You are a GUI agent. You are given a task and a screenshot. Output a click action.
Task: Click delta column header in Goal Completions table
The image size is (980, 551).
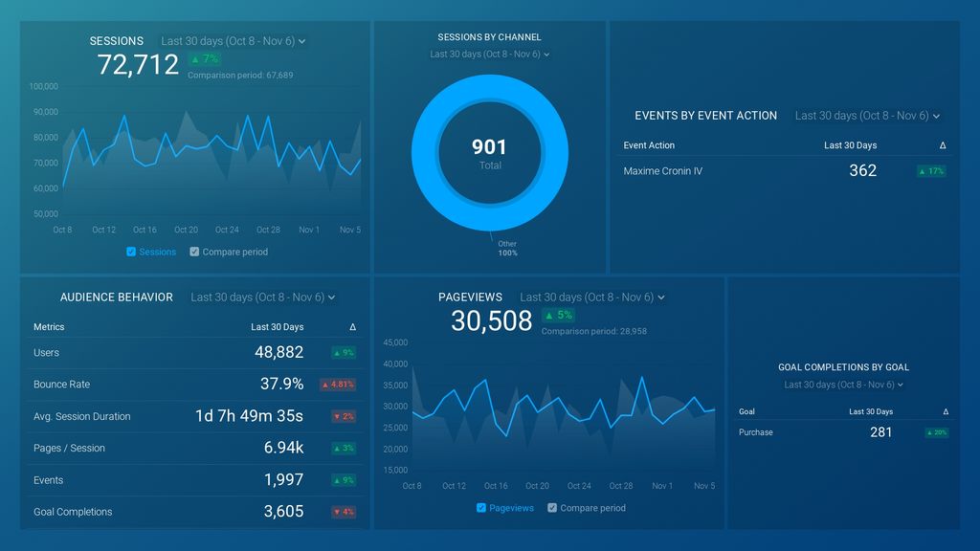(946, 411)
